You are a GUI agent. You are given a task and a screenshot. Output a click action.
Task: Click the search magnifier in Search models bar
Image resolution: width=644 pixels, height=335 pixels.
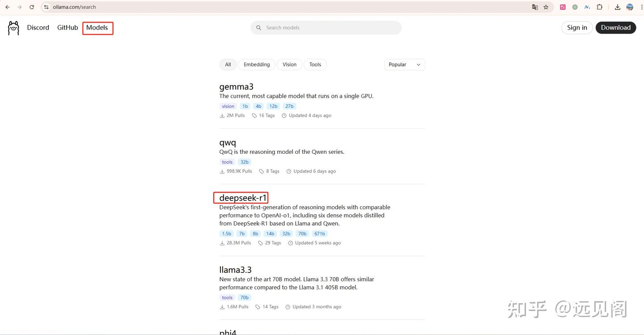258,27
